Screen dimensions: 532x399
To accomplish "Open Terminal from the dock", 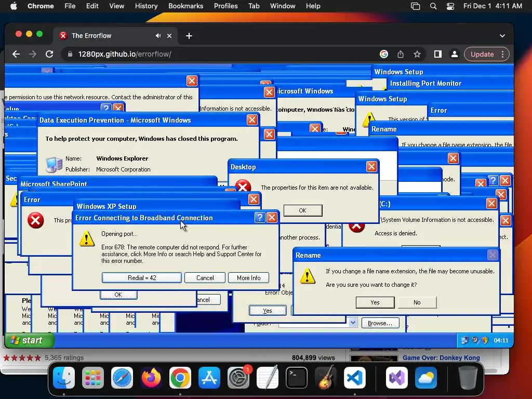I will point(297,378).
